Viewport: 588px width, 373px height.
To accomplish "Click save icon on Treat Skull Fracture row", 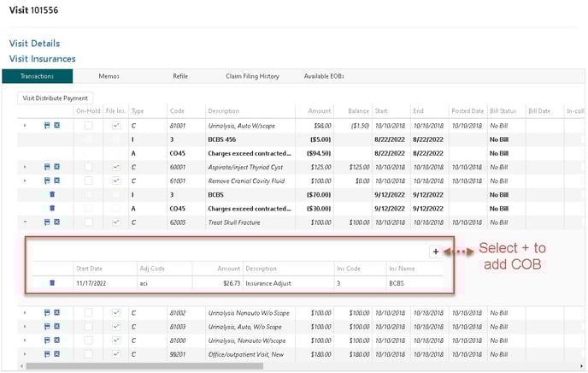I will tap(46, 222).
